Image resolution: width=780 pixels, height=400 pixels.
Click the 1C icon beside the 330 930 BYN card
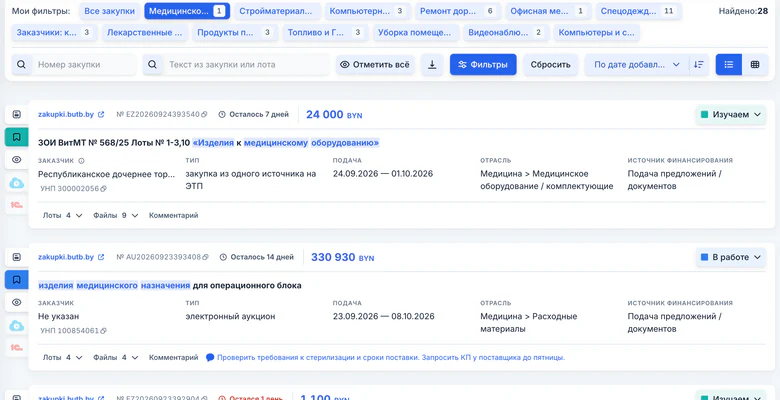point(16,347)
